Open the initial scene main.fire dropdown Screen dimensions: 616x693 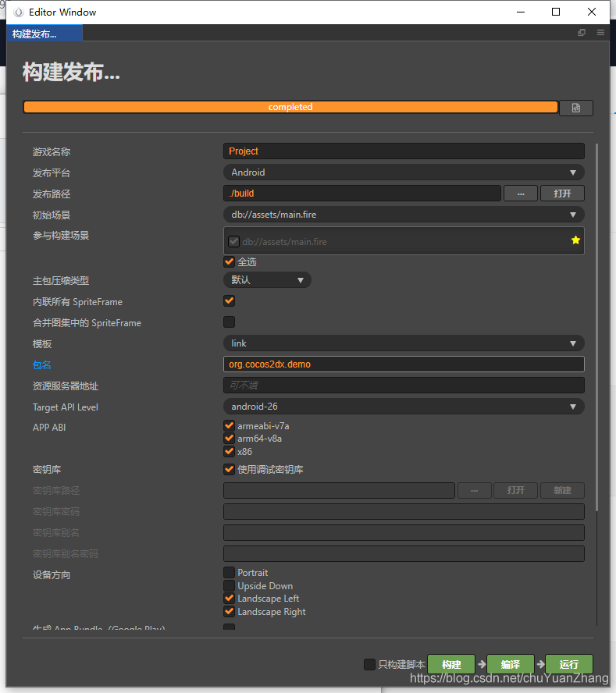point(404,215)
